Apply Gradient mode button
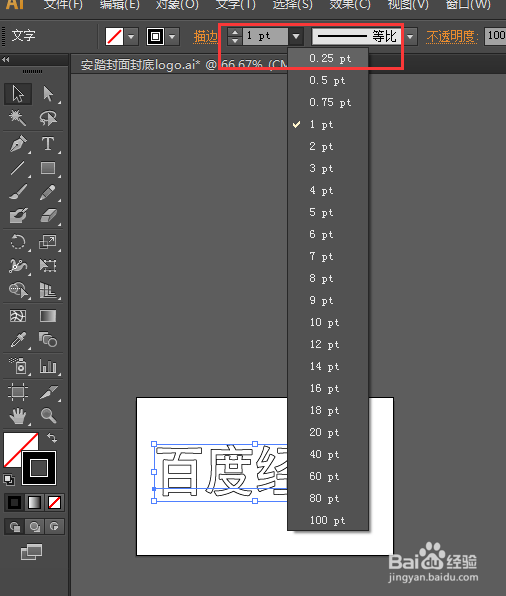The image size is (506, 596). tap(34, 502)
